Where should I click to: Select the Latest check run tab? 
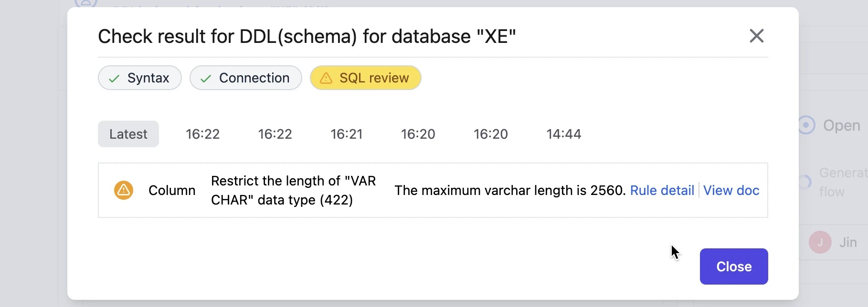(x=128, y=134)
